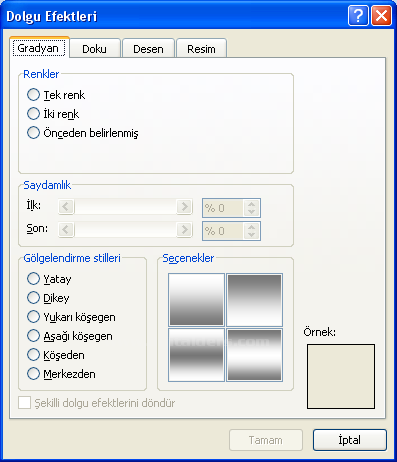
Task: Select Köşeden shading style
Action: pyautogui.click(x=33, y=354)
